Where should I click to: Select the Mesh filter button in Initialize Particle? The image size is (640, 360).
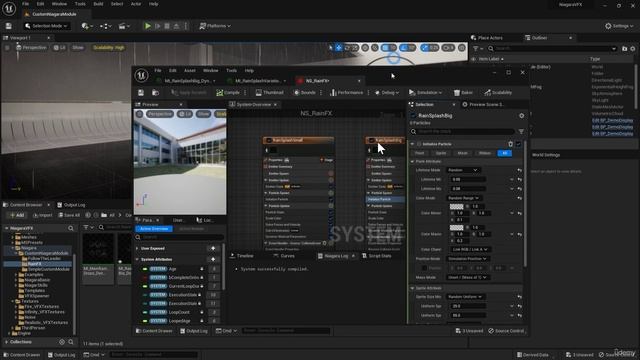click(462, 153)
